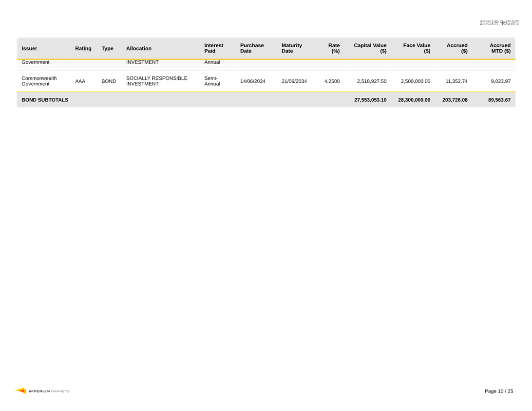Click the Issuer column header
Screen dimensions: 532x411
(29, 48)
